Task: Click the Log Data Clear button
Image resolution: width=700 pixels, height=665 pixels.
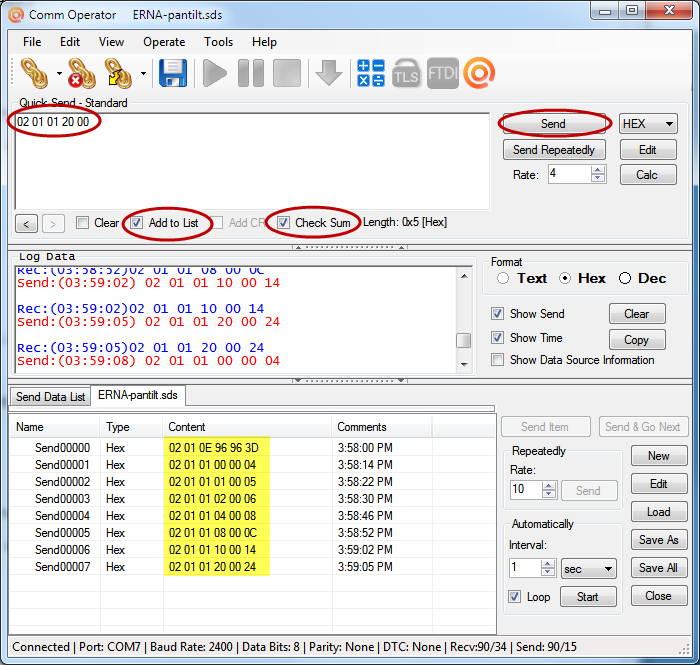Action: 637,314
